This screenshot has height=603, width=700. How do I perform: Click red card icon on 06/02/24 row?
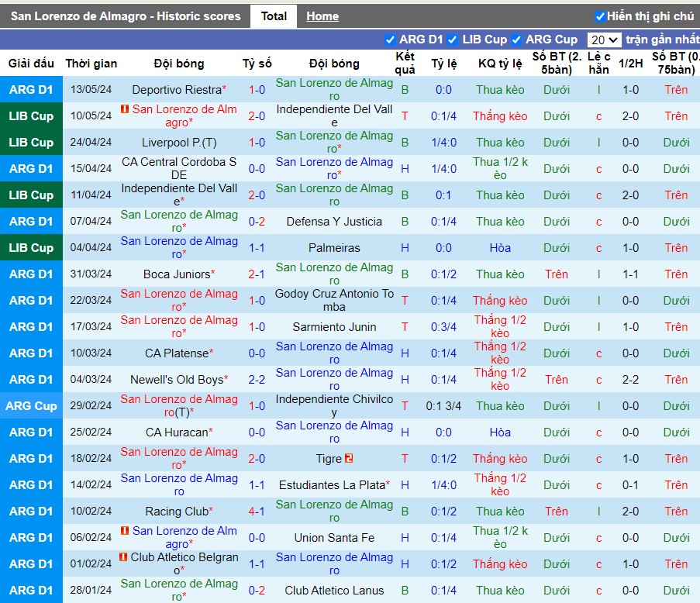tap(125, 530)
